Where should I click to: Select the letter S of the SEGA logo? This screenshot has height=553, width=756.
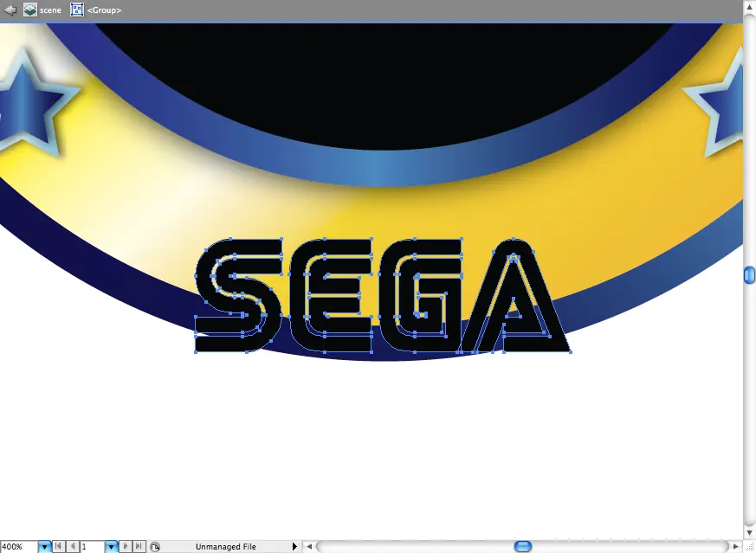[x=239, y=295]
